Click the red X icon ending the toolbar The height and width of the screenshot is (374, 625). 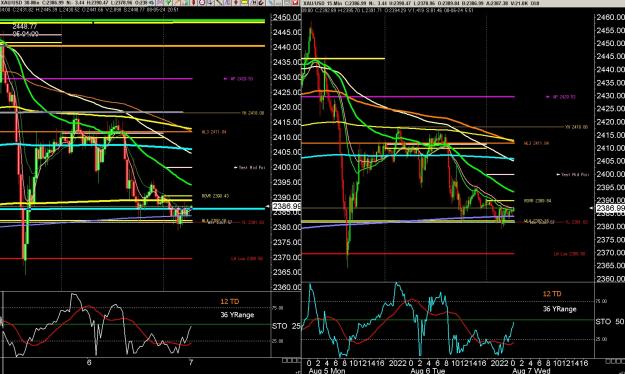coord(295,2)
